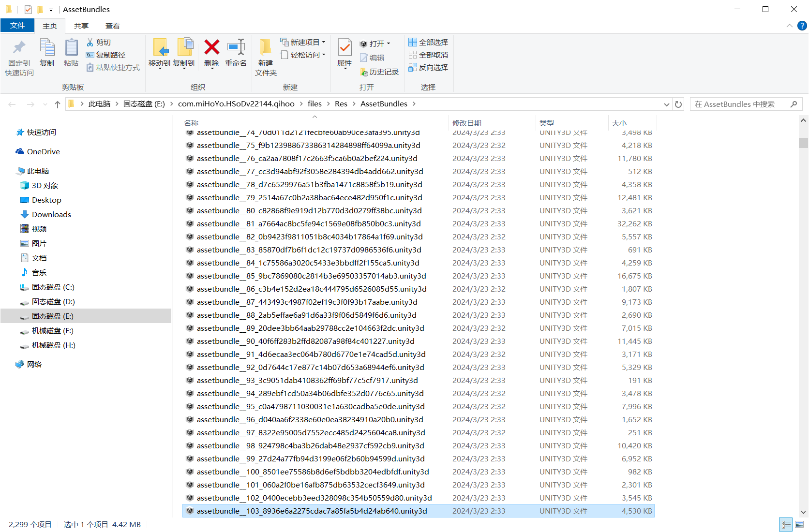Viewport: 809px width, 532px height.
Task: Sort by Date modified (修改日期) header
Action: [492, 123]
